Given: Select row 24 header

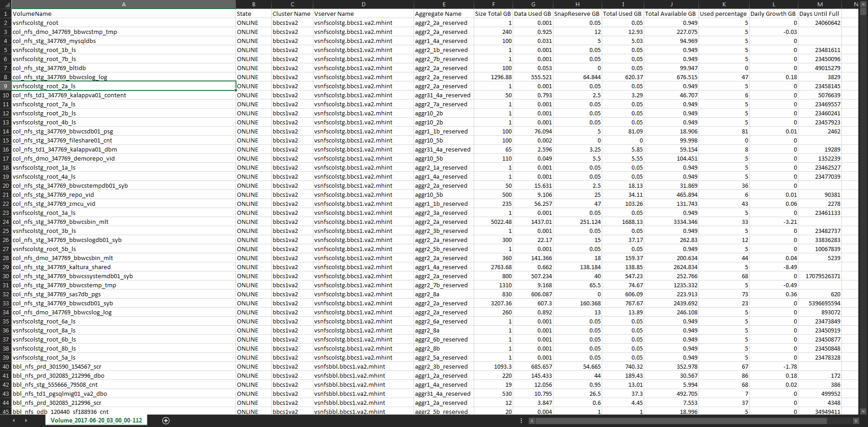Looking at the screenshot, I should tap(5, 222).
